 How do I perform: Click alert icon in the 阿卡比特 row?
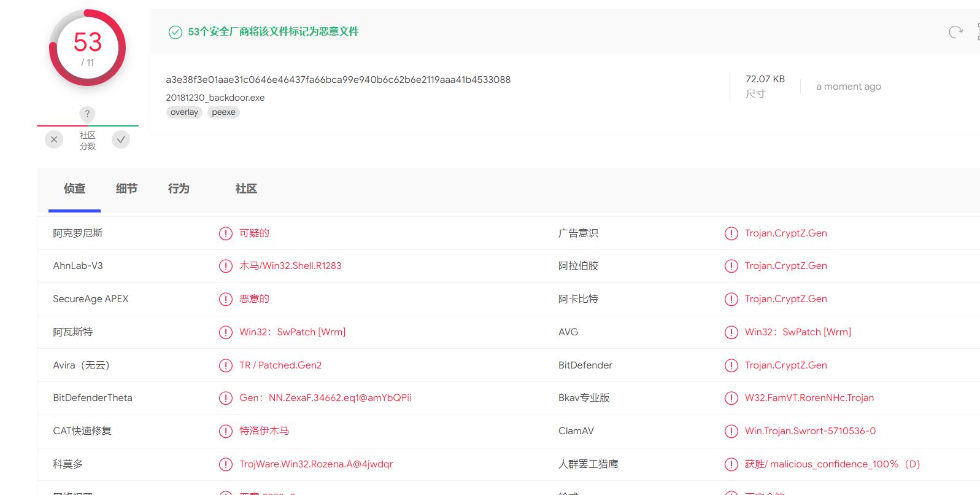click(731, 299)
